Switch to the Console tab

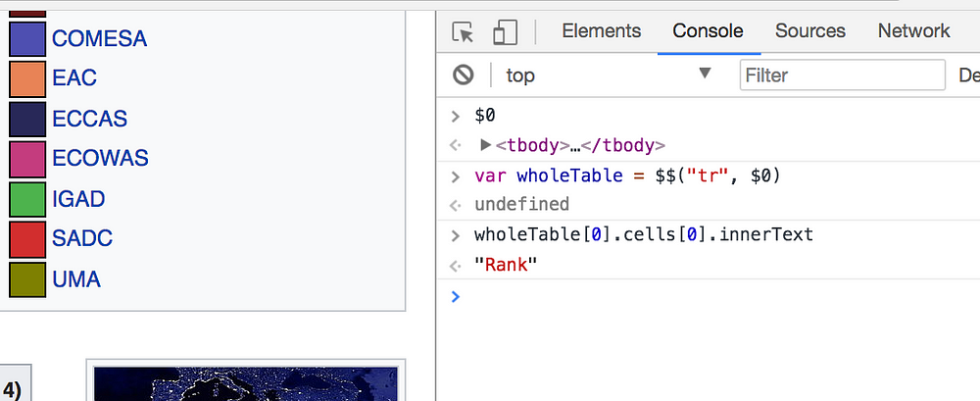tap(709, 30)
